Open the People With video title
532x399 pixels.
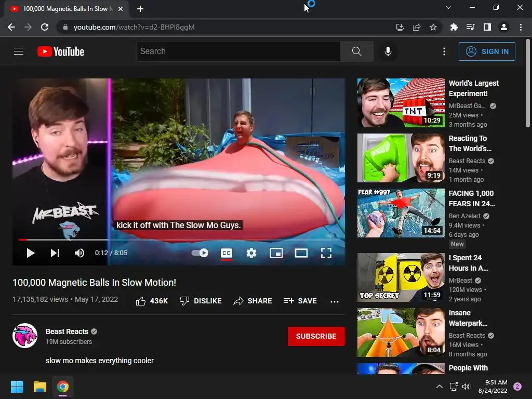pos(468,368)
